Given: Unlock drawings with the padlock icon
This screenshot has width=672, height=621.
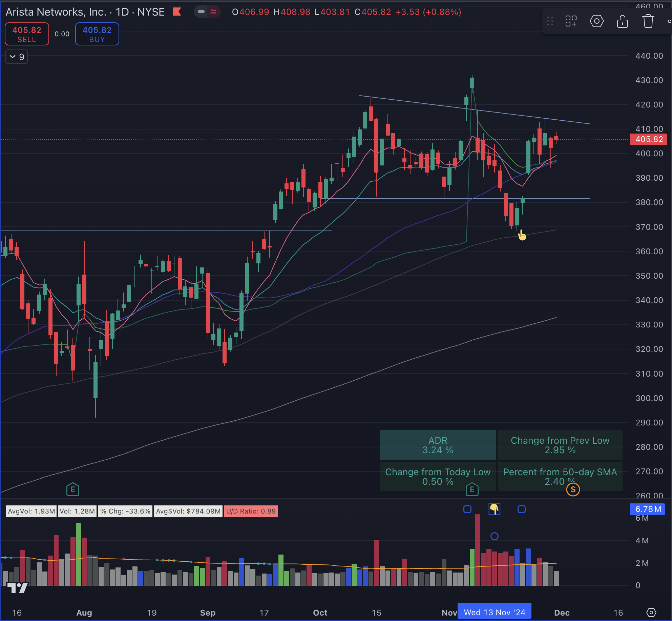Looking at the screenshot, I should [623, 21].
